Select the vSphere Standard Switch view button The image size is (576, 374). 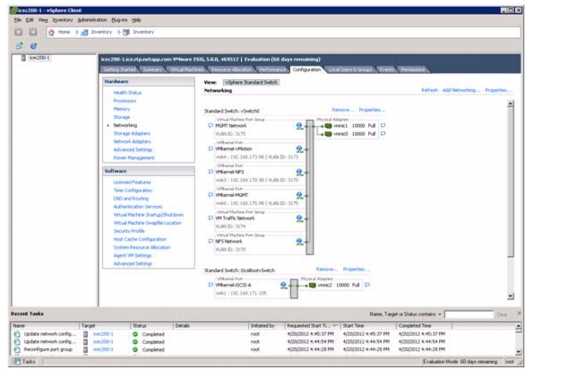[251, 82]
